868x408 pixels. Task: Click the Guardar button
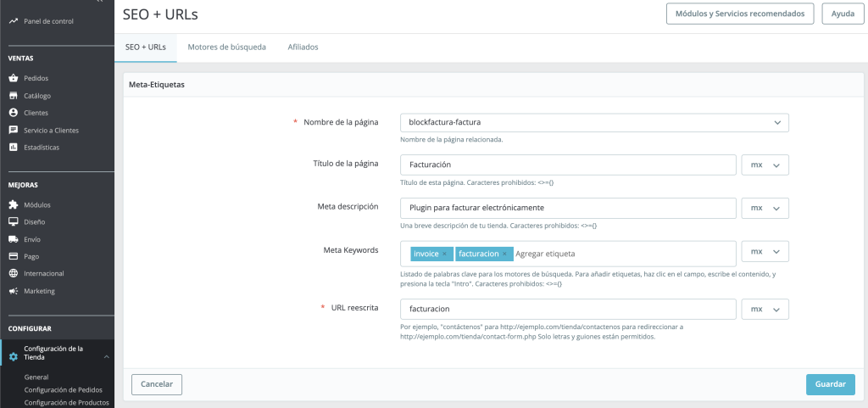831,384
